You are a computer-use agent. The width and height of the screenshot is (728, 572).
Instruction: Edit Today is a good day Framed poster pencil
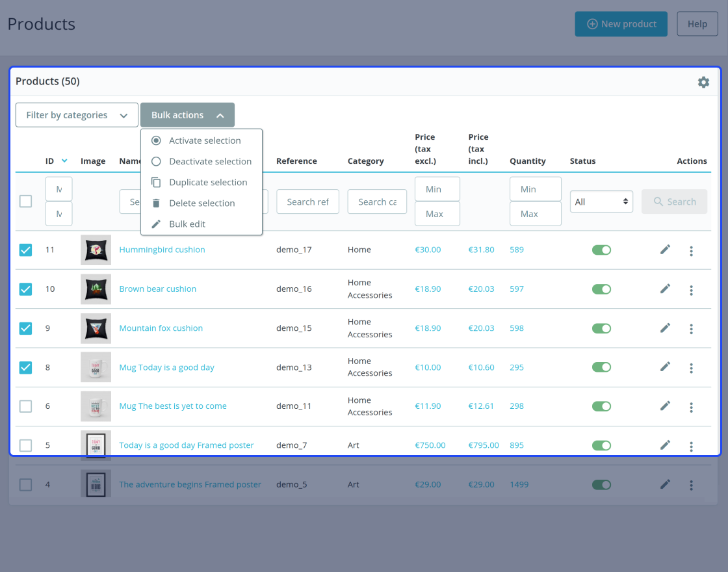[665, 445]
